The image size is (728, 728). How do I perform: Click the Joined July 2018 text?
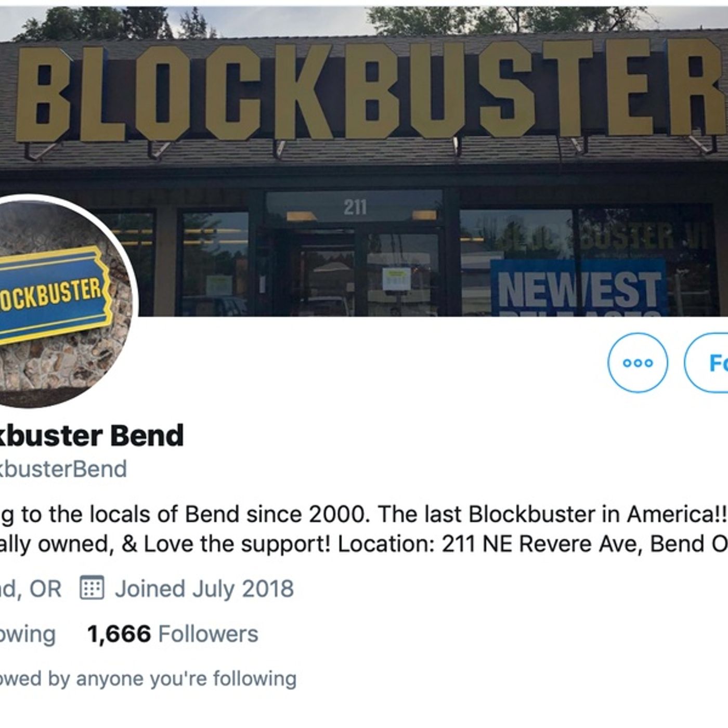(204, 589)
